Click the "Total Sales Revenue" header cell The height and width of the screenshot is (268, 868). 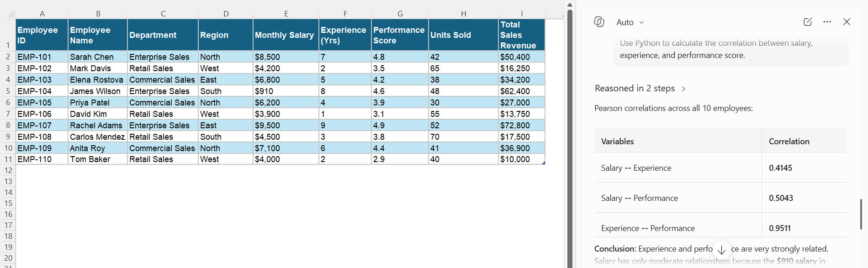(x=522, y=35)
